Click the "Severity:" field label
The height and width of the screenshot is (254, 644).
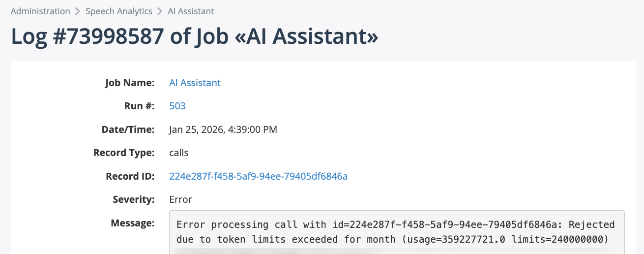(x=134, y=199)
